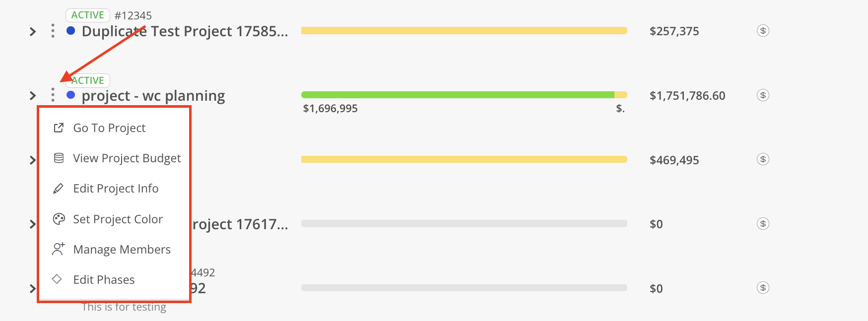Pick the blue color dot for project - wc planning
868x321 pixels.
[x=70, y=95]
